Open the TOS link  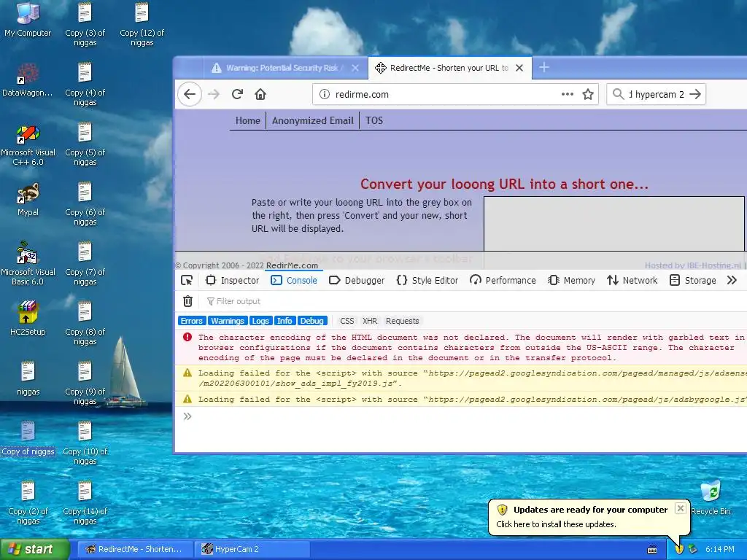coord(374,120)
